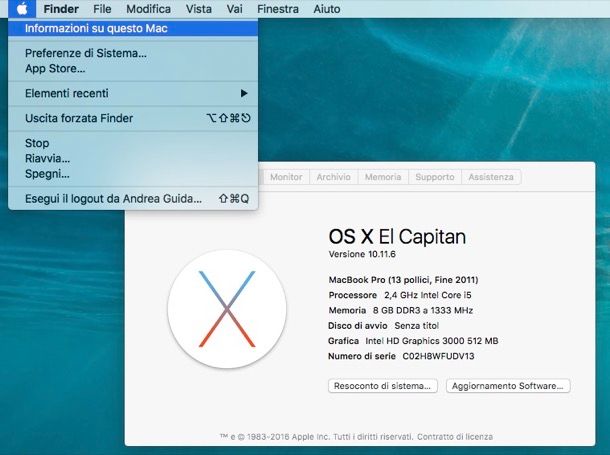Open the Aiuto menu
Screen dimensions: 610x455
pyautogui.click(x=327, y=9)
